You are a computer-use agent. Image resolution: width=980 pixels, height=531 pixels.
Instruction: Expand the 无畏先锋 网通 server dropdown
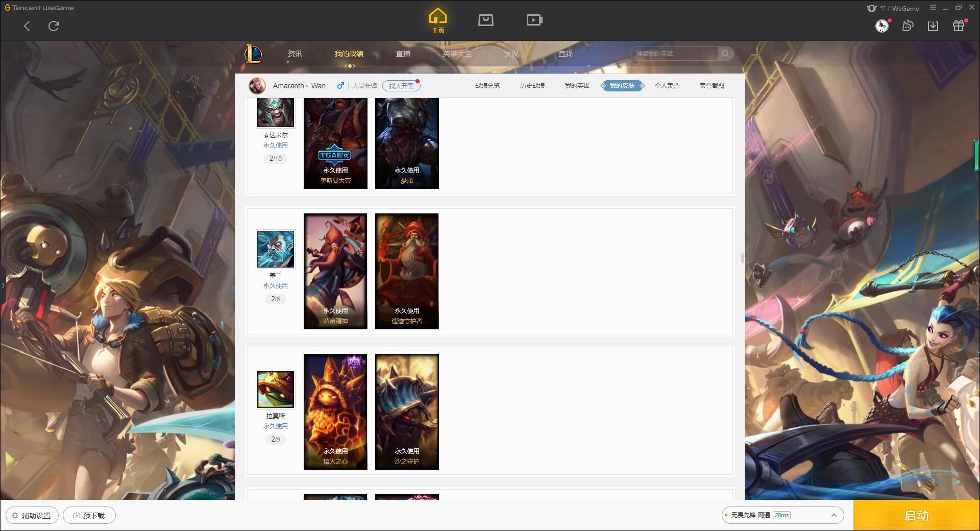pos(782,516)
